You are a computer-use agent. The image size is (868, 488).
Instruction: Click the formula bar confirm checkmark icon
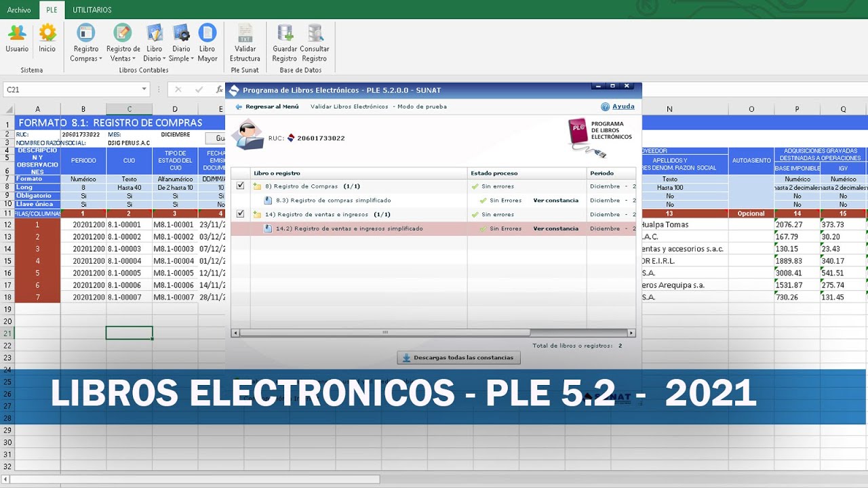pyautogui.click(x=199, y=89)
